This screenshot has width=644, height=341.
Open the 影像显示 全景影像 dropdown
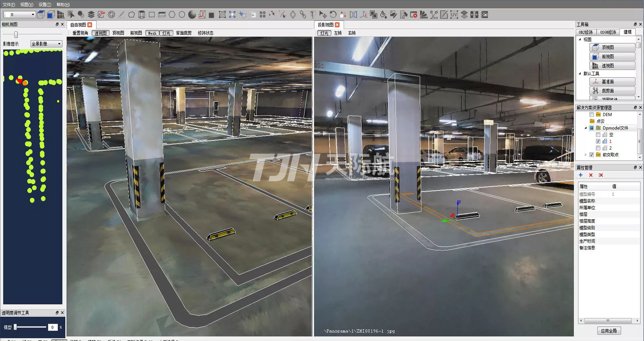pyautogui.click(x=46, y=44)
